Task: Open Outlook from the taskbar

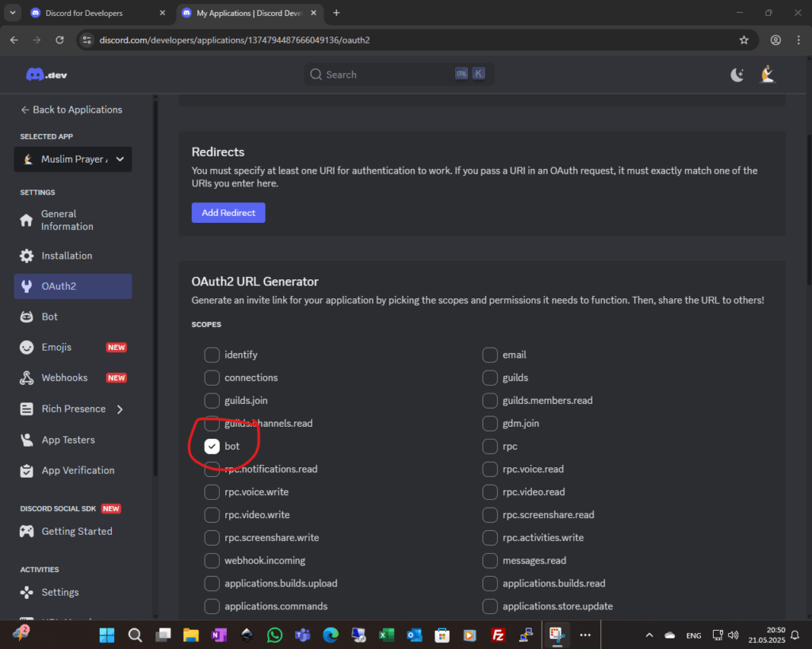Action: (414, 635)
